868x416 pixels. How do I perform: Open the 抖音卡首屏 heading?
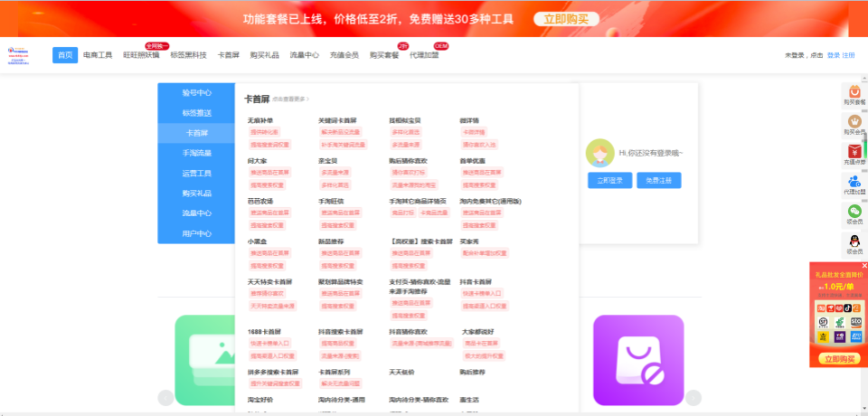click(x=476, y=281)
